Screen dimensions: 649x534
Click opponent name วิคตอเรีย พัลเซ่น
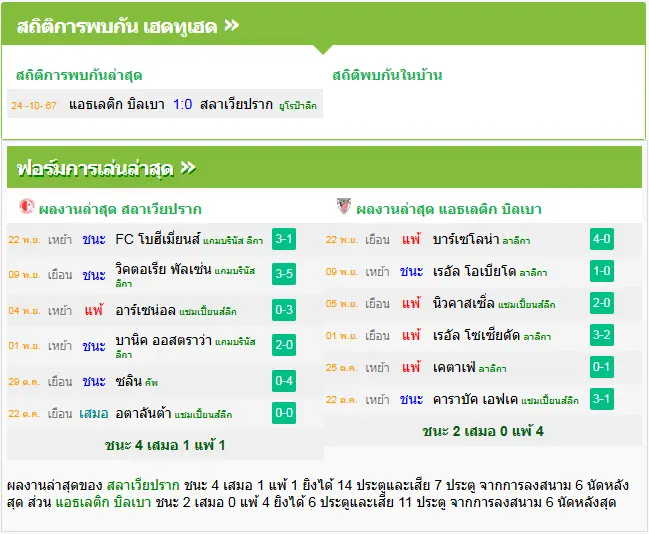(163, 269)
